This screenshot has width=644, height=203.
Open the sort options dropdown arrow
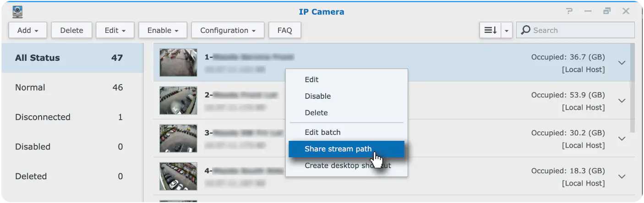tap(507, 30)
